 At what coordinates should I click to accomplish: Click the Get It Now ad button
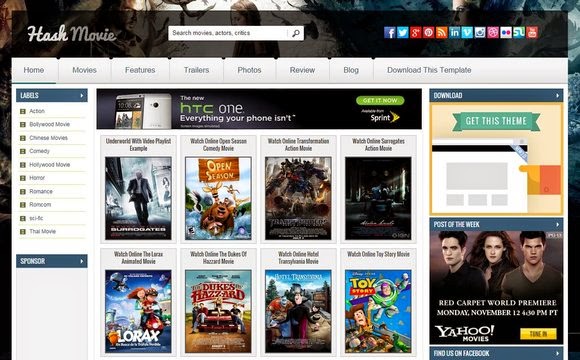[x=380, y=101]
